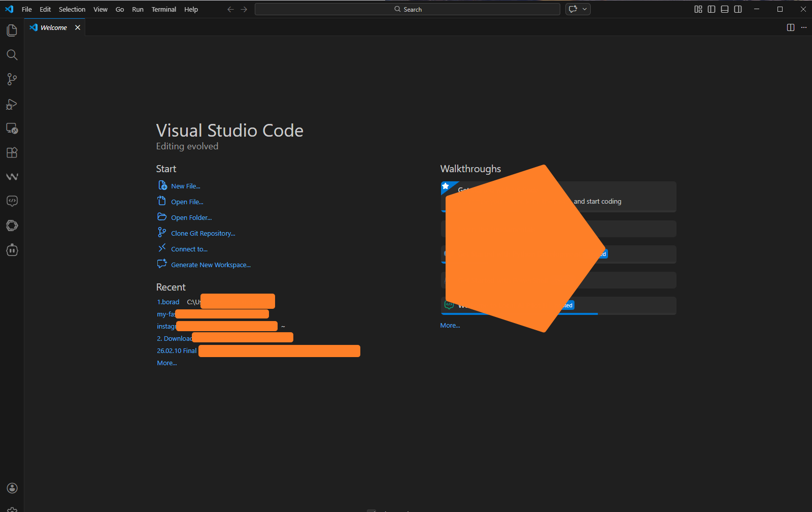
Task: Open the Terminal menu
Action: pos(164,9)
